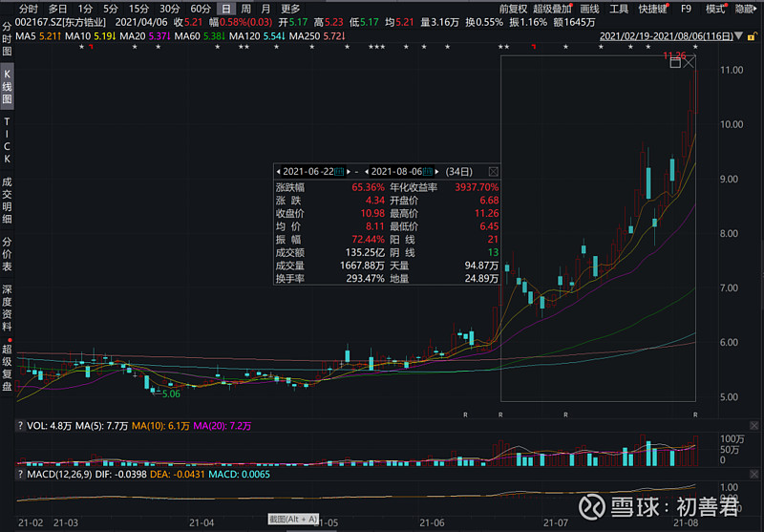Click the red corner info marker near July
This screenshot has height=532, width=764.
click(x=534, y=47)
